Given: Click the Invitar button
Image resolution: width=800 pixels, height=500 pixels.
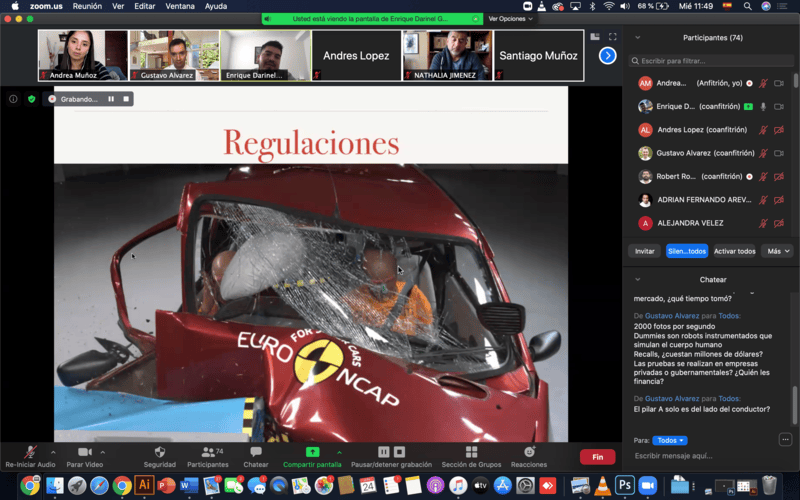Looking at the screenshot, I should [644, 251].
